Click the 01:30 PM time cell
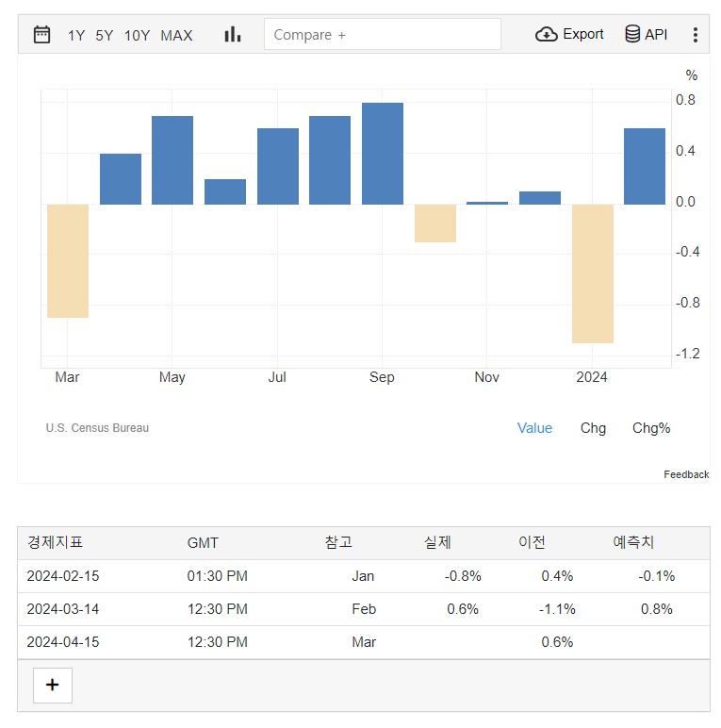 (217, 576)
